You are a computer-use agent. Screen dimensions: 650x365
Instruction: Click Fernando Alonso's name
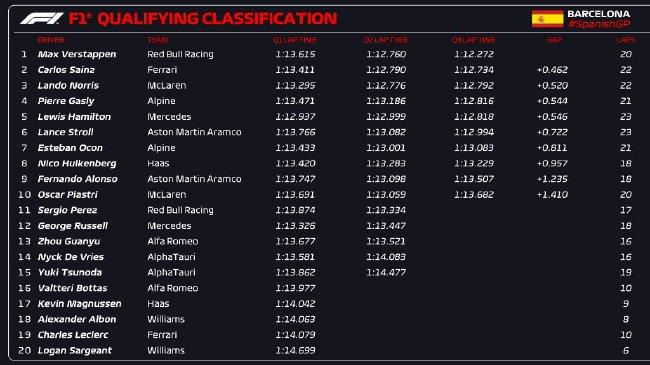[x=78, y=179]
